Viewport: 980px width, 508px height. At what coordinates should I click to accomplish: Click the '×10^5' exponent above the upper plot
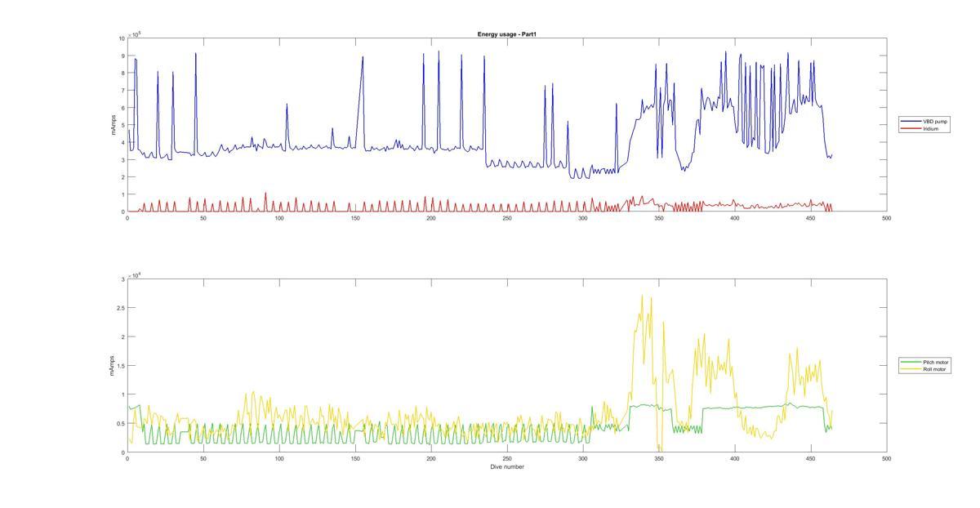135,34
